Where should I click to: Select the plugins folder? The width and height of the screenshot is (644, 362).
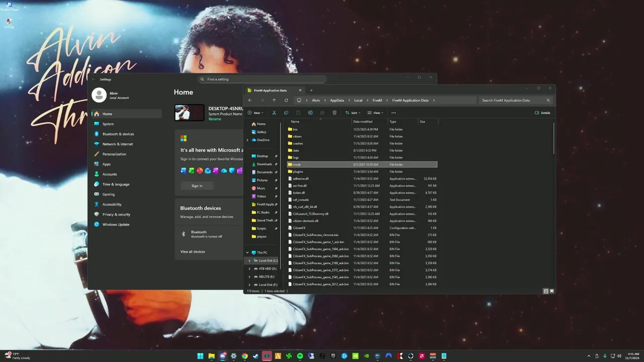362,171
